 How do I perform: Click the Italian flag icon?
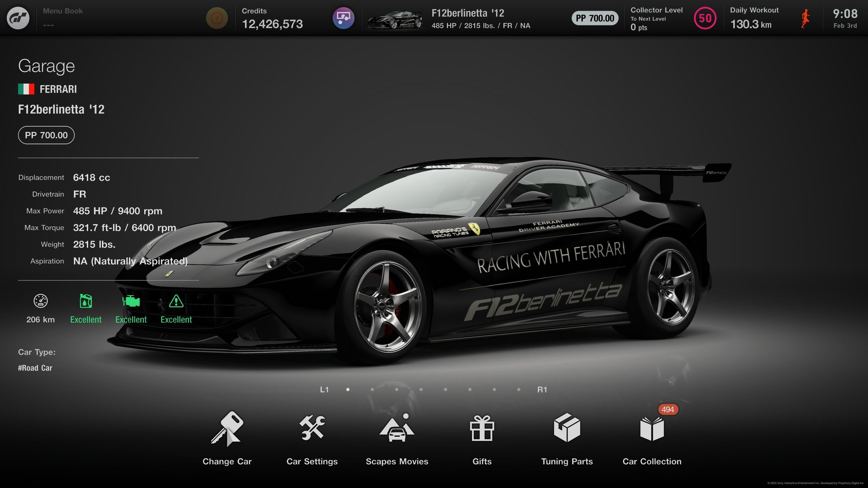[26, 89]
